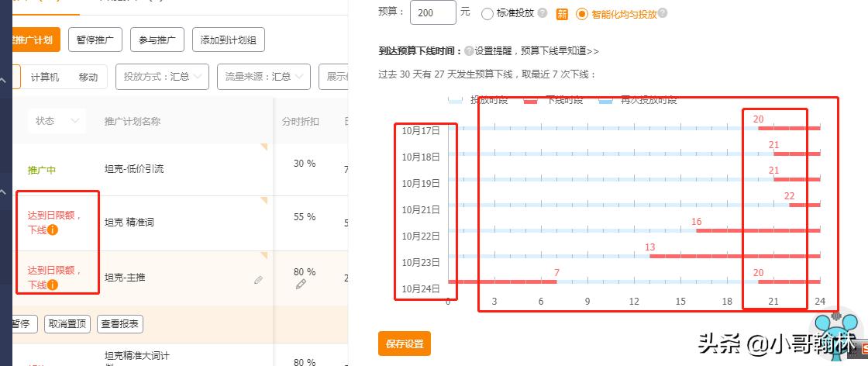Click red bar ending at 7 on 10月24日
The image size is (868, 366).
coord(502,281)
